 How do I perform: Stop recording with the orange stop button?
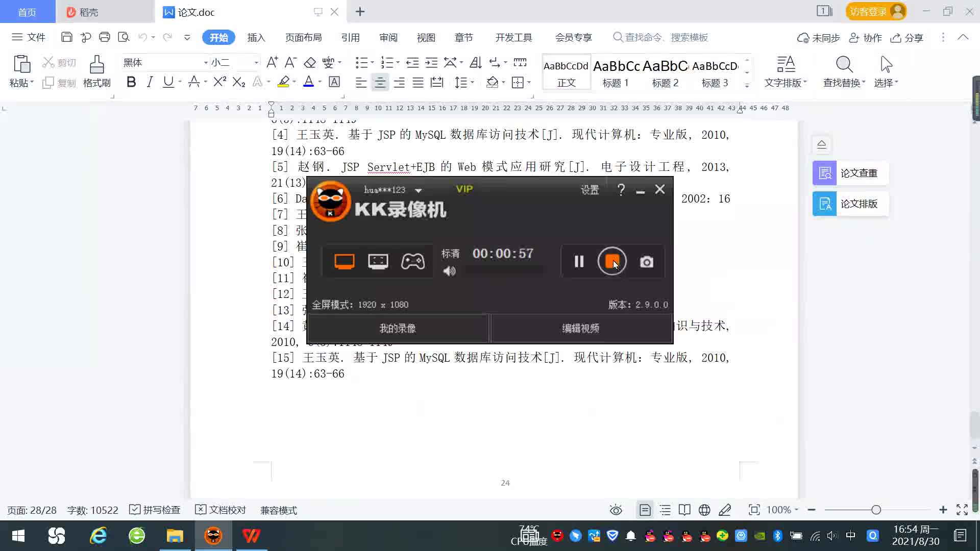click(611, 261)
